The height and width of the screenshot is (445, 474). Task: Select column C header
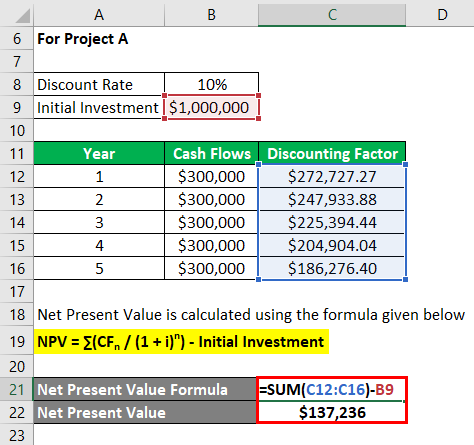coord(332,14)
